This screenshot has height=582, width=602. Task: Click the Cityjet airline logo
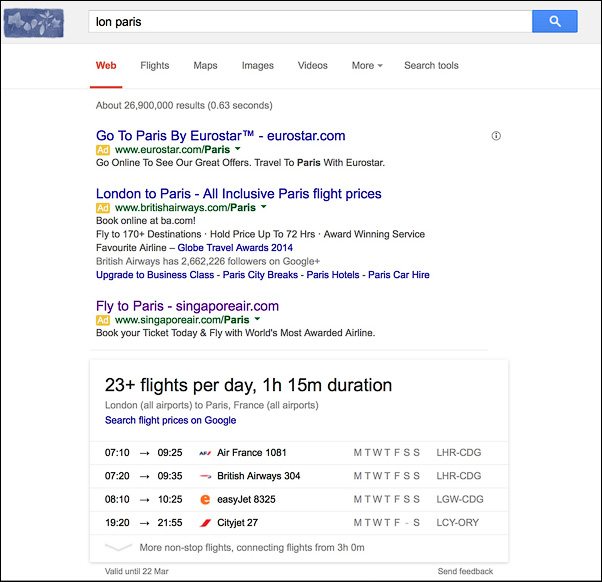205,523
